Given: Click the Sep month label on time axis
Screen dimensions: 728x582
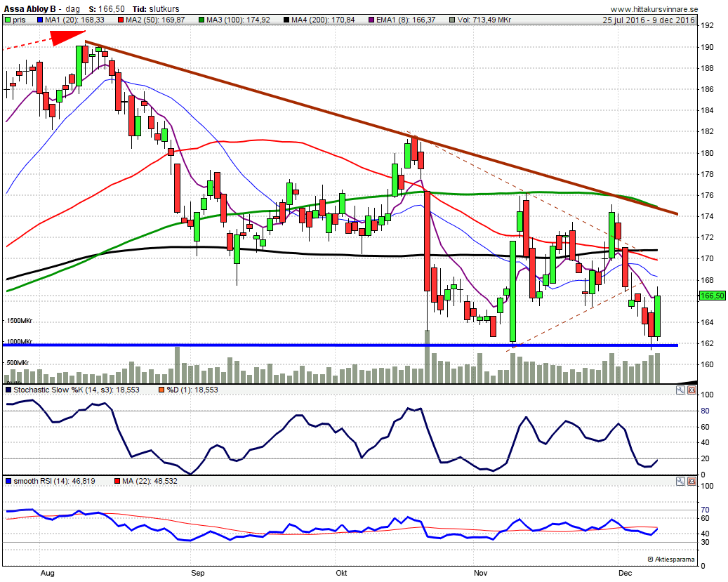Looking at the screenshot, I should 198,573.
